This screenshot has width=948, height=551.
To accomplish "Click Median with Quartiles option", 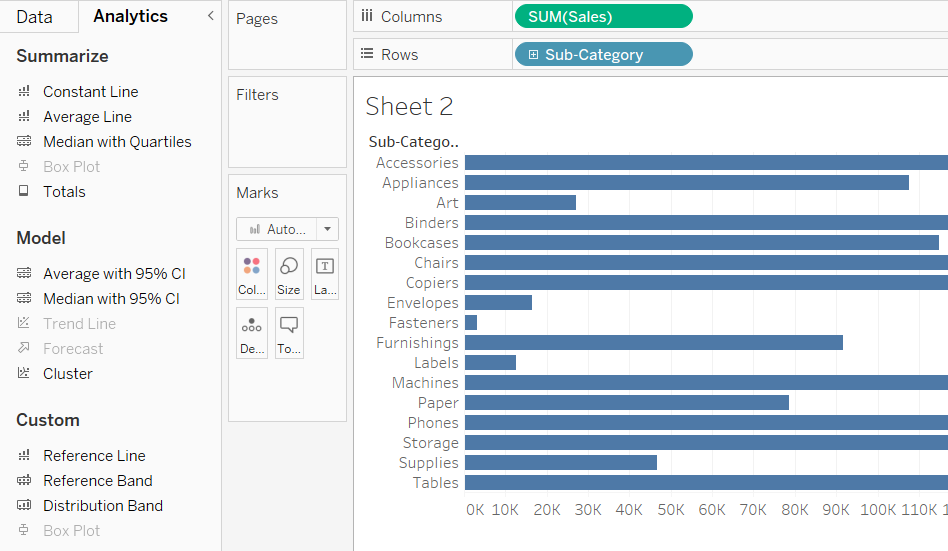I will [x=117, y=142].
